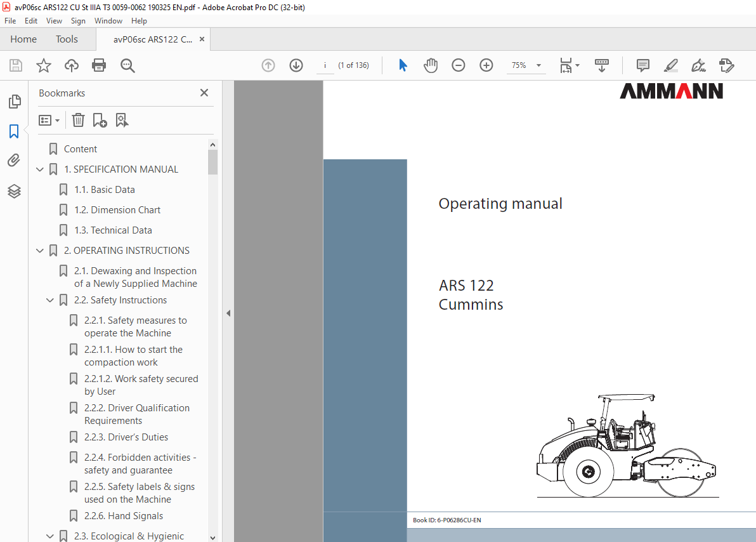Open bookmark 1.1. Basic Data
The height and width of the screenshot is (542, 756).
(x=105, y=190)
